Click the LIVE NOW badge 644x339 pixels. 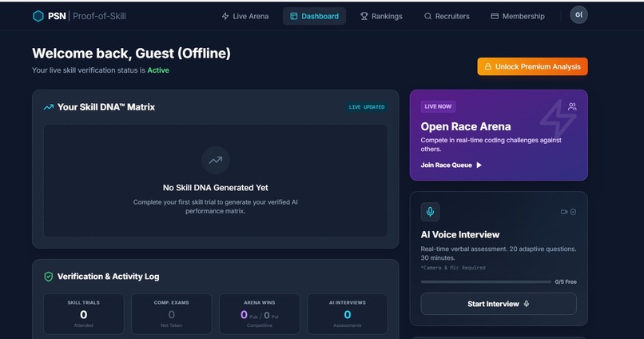[438, 106]
